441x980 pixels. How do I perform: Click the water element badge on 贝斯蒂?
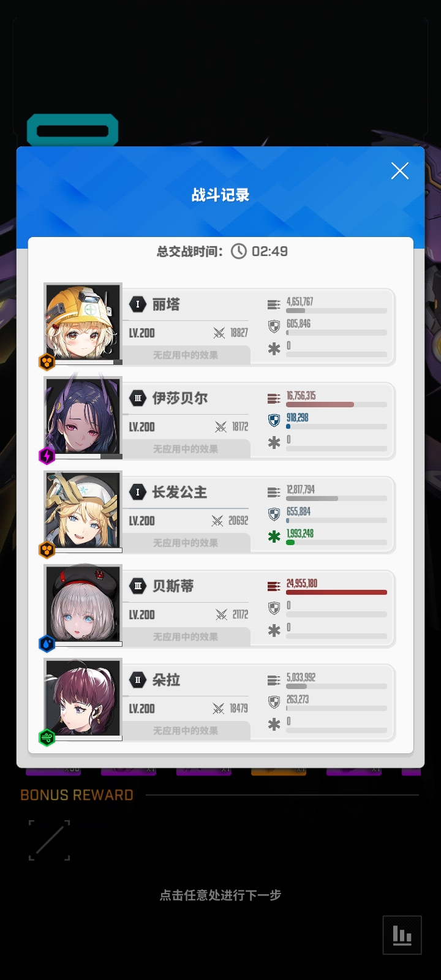(47, 644)
